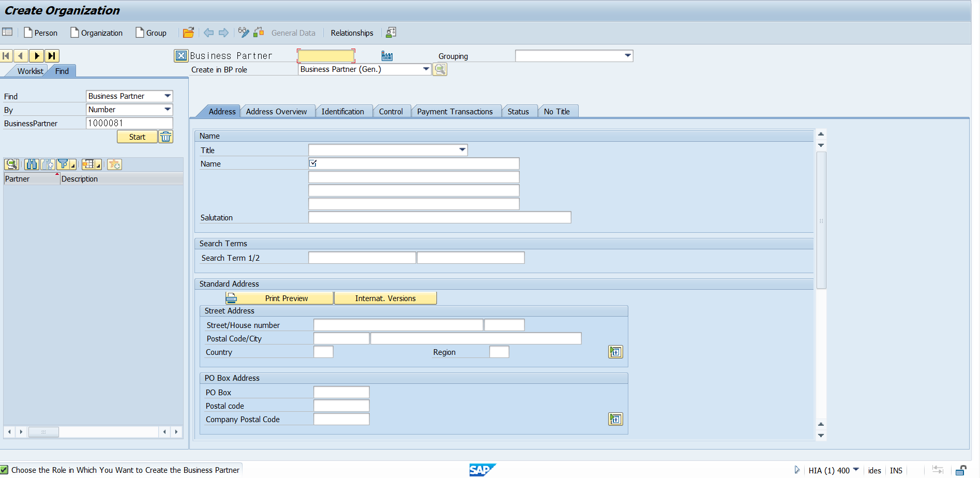980x478 pixels.
Task: Open the settings icon right of Relationships
Action: (x=391, y=33)
